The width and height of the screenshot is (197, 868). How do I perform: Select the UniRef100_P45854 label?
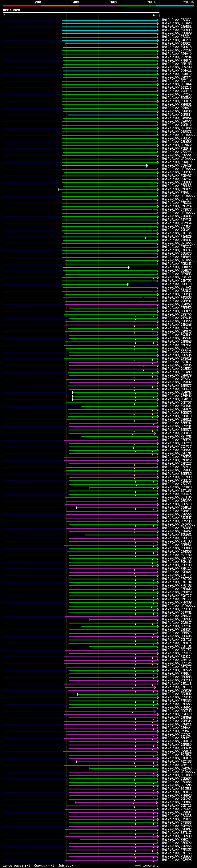pyautogui.click(x=176, y=118)
